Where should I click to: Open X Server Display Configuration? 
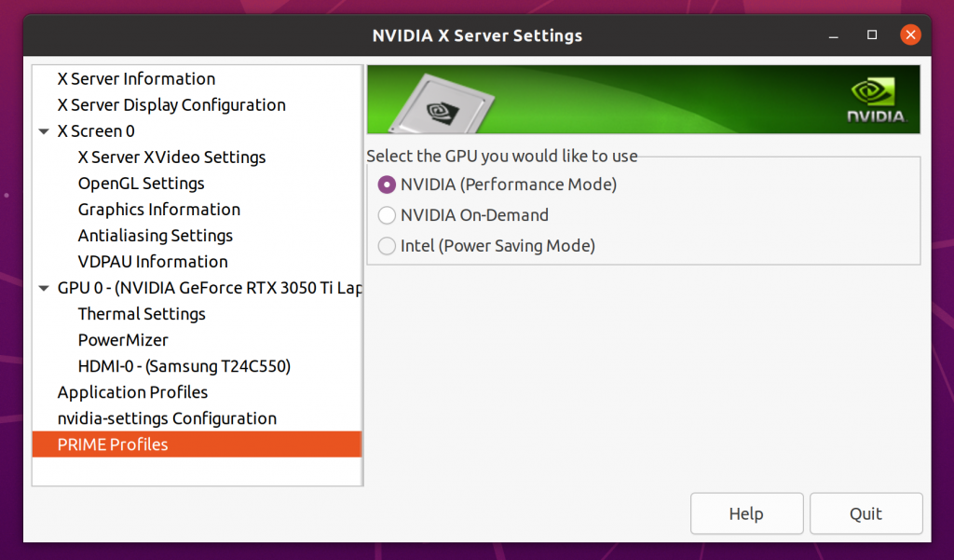171,105
